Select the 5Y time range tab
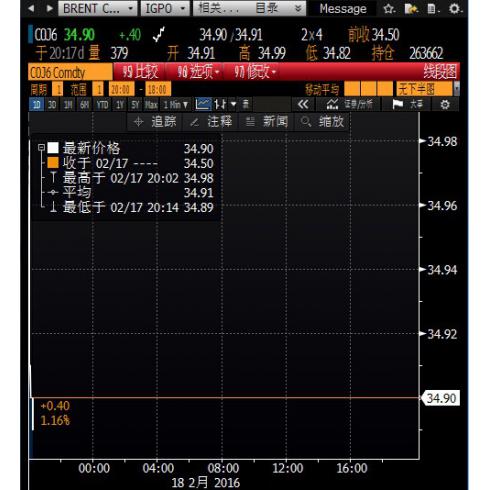This screenshot has height=490, width=490. 135,105
